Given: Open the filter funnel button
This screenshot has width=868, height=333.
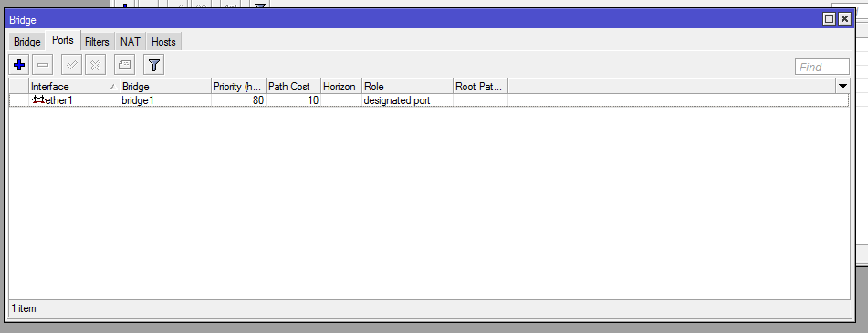Looking at the screenshot, I should (x=154, y=66).
